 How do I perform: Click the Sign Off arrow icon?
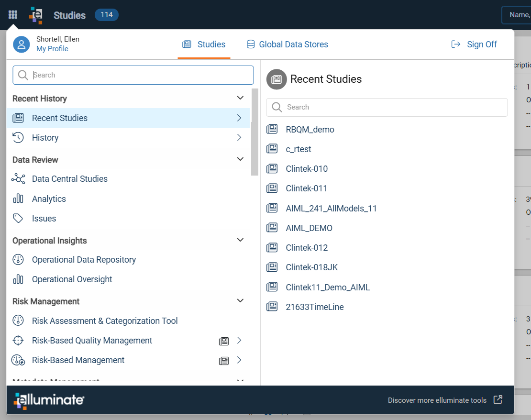coord(456,44)
